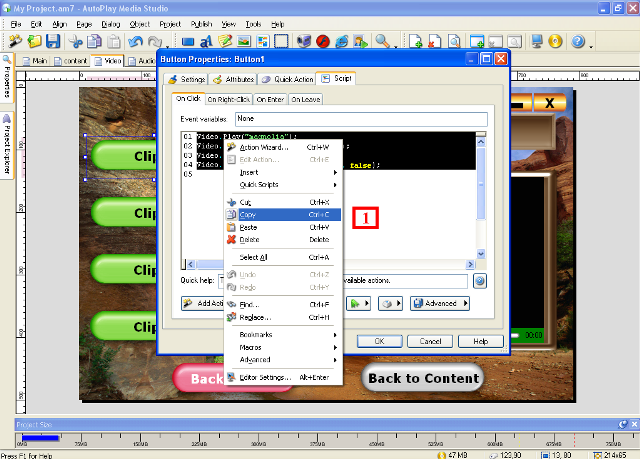Click Paste in the context menu
This screenshot has height=459, width=640.
click(x=250, y=227)
